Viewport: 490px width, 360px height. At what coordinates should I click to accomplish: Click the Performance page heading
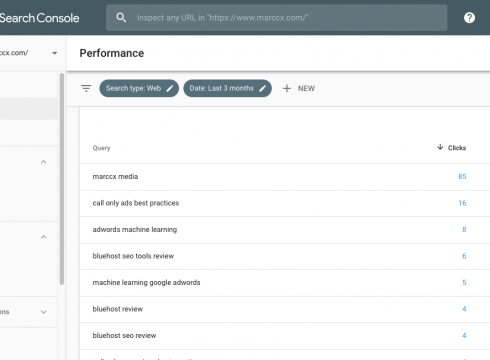coord(112,53)
